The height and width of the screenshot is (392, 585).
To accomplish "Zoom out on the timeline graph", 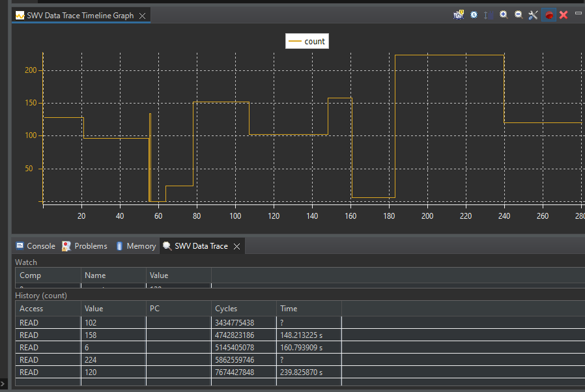I will point(519,15).
